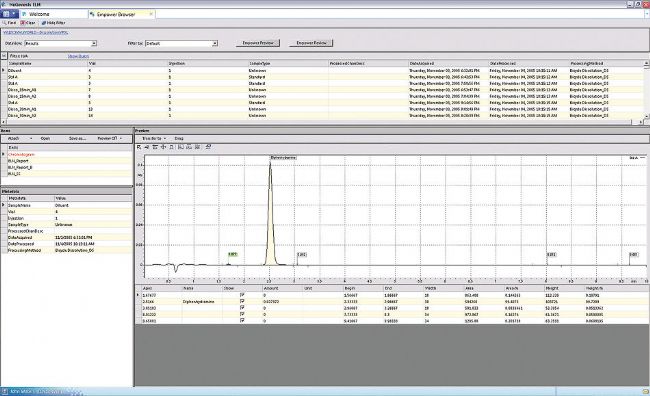Toggle Show checkbox in last peak row
Viewport: 650px width, 396px height.
click(x=242, y=321)
